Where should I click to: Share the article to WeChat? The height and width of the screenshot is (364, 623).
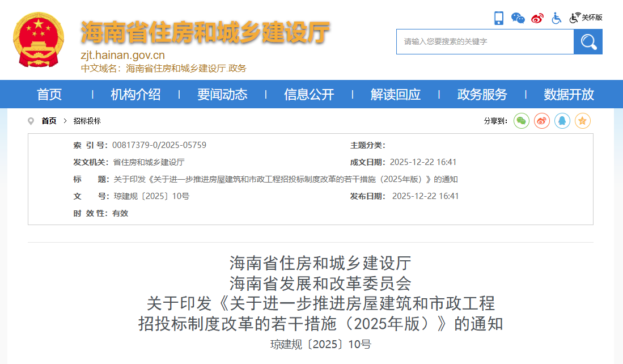(x=521, y=121)
